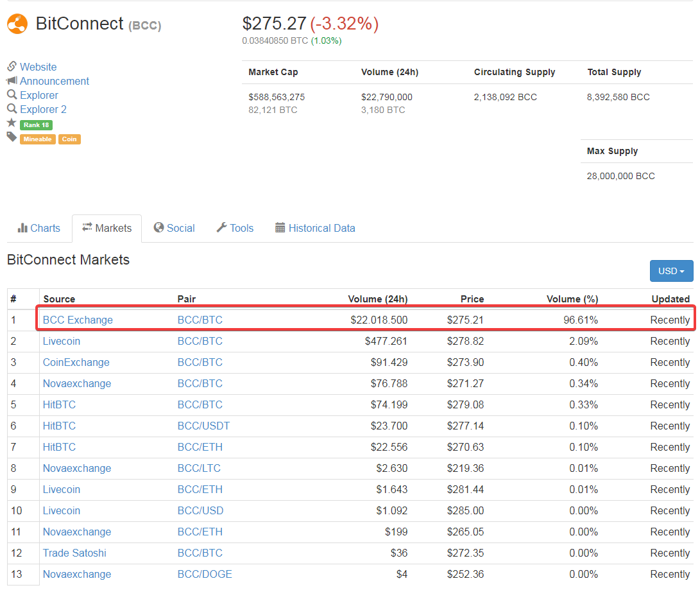Open the BCC/LTC pair link

point(199,469)
